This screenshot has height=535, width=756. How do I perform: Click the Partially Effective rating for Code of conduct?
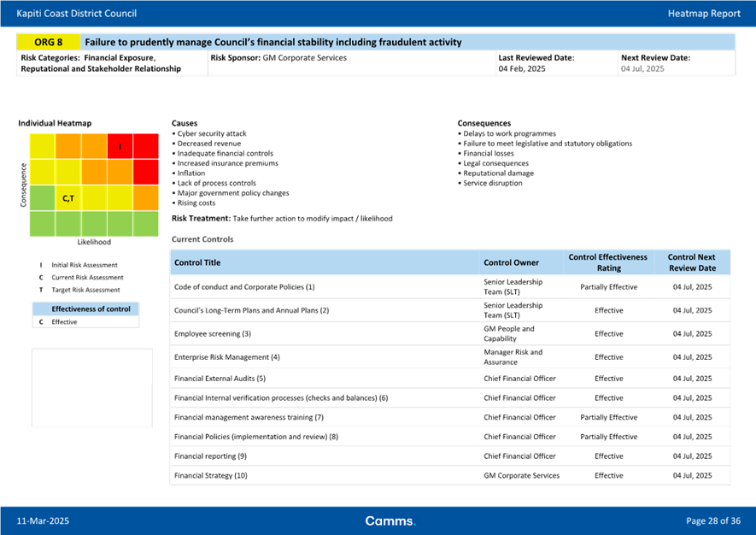click(608, 287)
